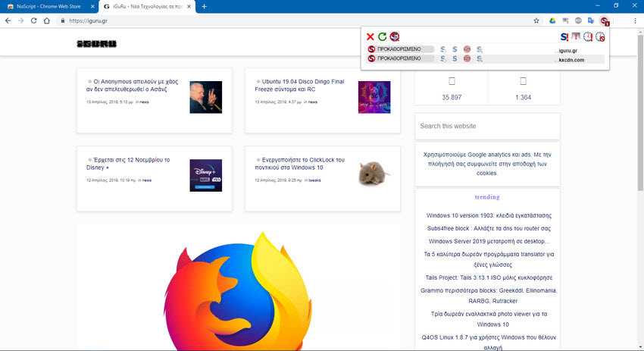Click the green reload icon in NoScript popup

click(382, 37)
